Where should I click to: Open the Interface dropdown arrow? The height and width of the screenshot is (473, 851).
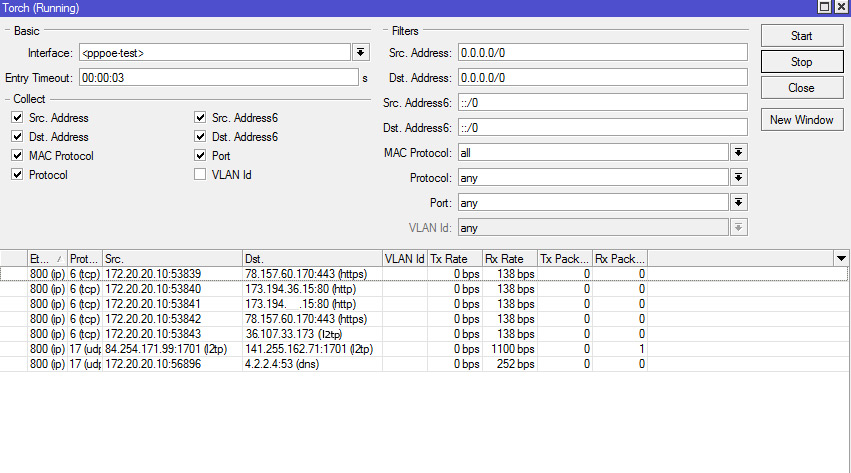[360, 53]
